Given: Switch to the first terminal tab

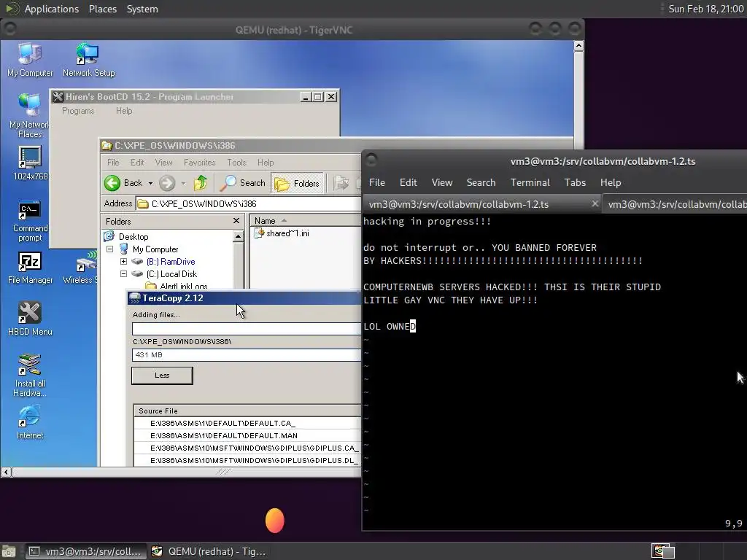Looking at the screenshot, I should click(x=481, y=204).
